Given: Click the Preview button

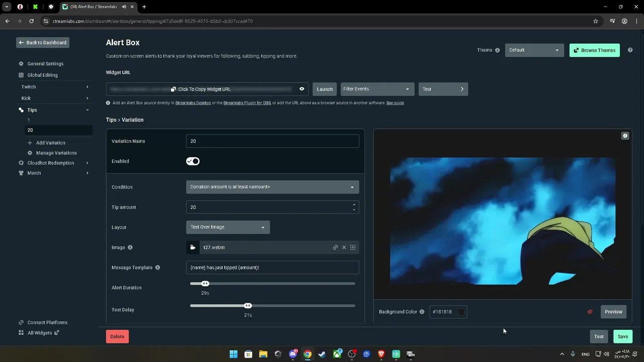Looking at the screenshot, I should click(x=613, y=312).
